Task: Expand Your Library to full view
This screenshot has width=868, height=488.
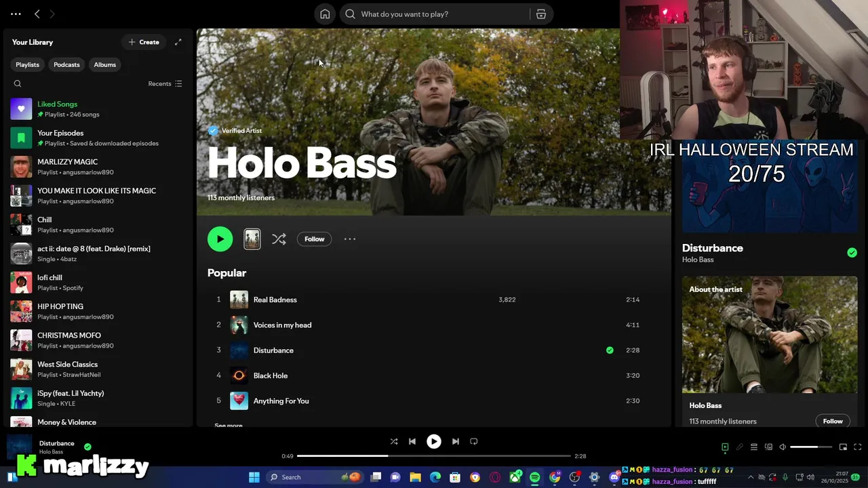Action: 178,42
